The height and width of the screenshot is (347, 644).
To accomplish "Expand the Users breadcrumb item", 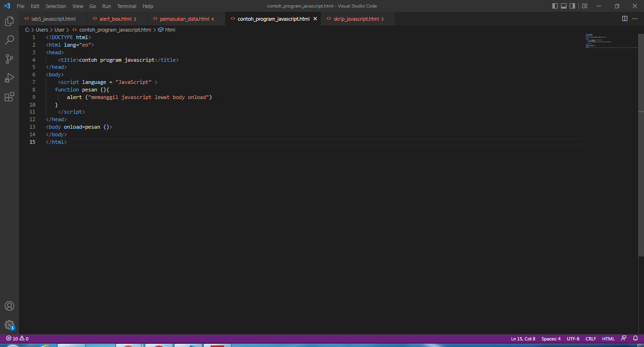I will click(x=41, y=29).
